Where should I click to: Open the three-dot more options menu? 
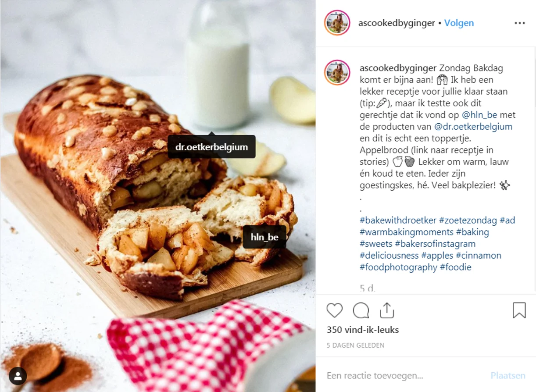(x=520, y=23)
